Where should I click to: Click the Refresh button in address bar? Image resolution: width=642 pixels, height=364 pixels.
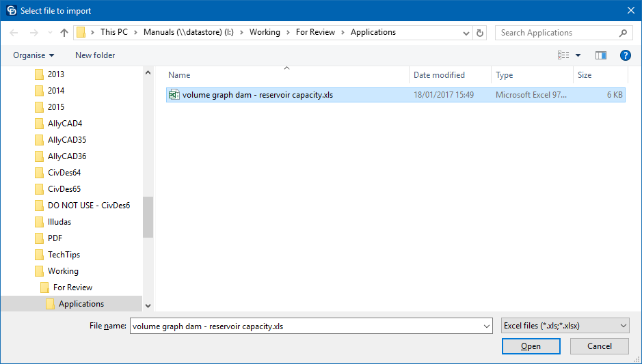click(480, 33)
